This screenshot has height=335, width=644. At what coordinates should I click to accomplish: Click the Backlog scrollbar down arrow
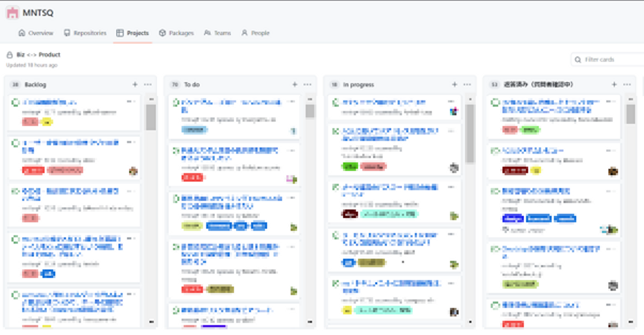coord(151,322)
